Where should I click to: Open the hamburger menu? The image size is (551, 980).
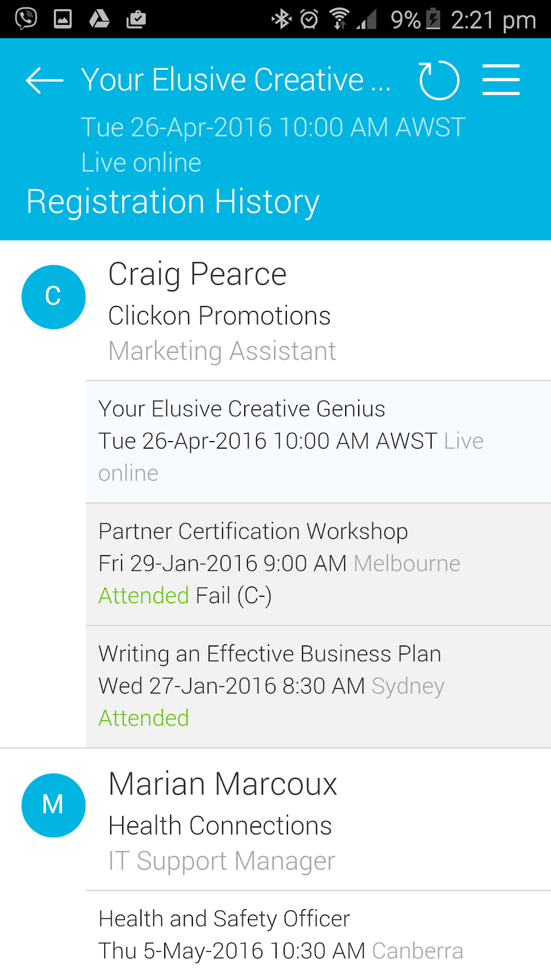501,80
